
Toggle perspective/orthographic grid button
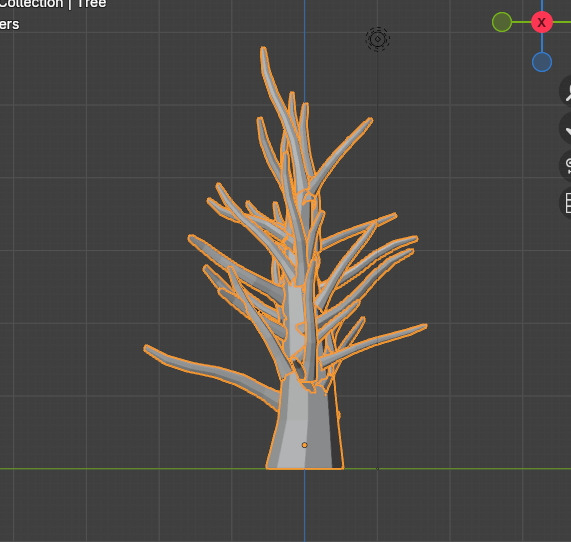coord(566,203)
